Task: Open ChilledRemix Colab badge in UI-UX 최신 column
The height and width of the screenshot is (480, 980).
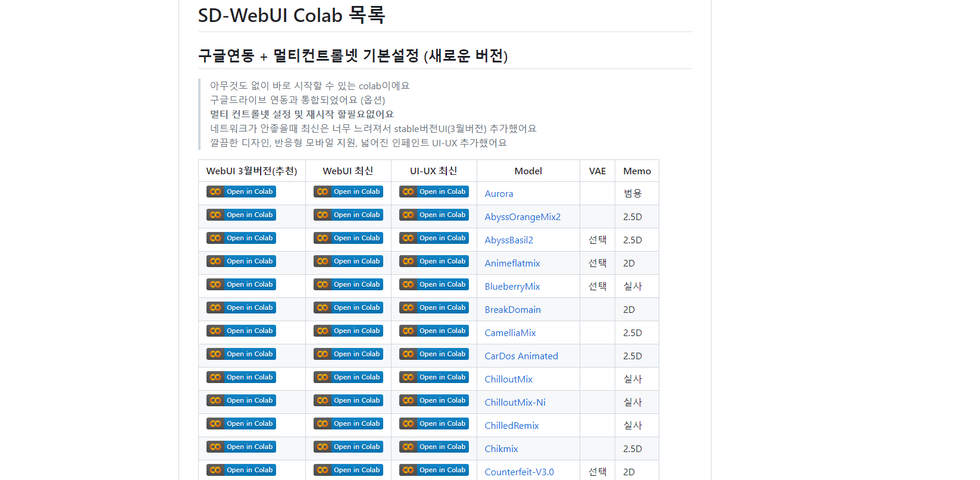Action: (434, 423)
